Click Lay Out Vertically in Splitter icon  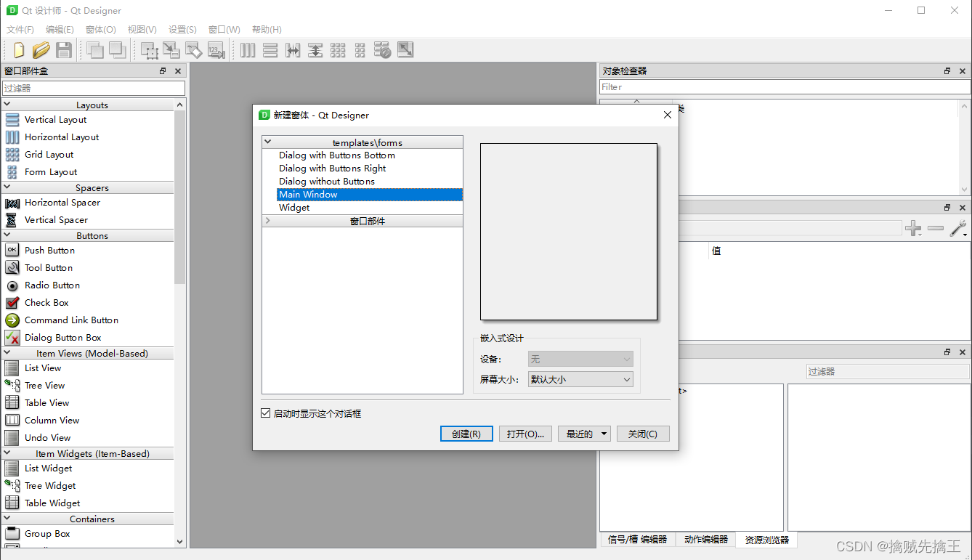(315, 50)
